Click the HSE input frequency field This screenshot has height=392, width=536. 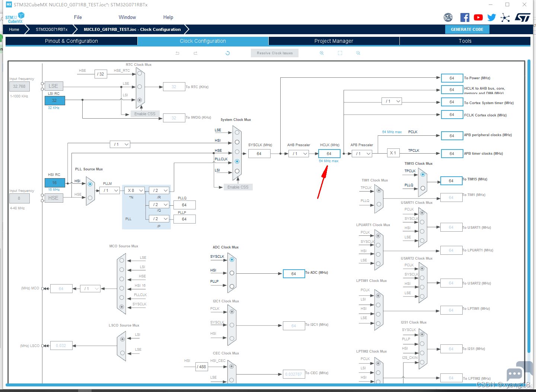pyautogui.click(x=19, y=198)
